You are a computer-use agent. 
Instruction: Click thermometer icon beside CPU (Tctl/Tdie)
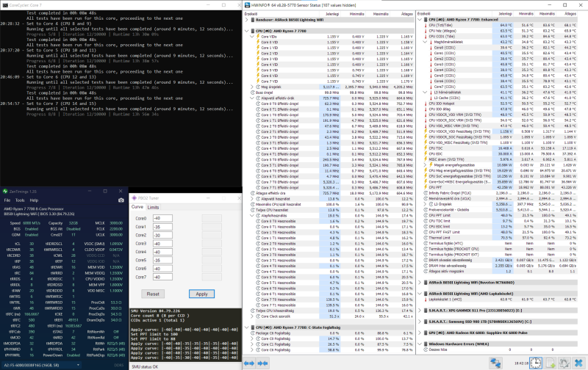(426, 25)
